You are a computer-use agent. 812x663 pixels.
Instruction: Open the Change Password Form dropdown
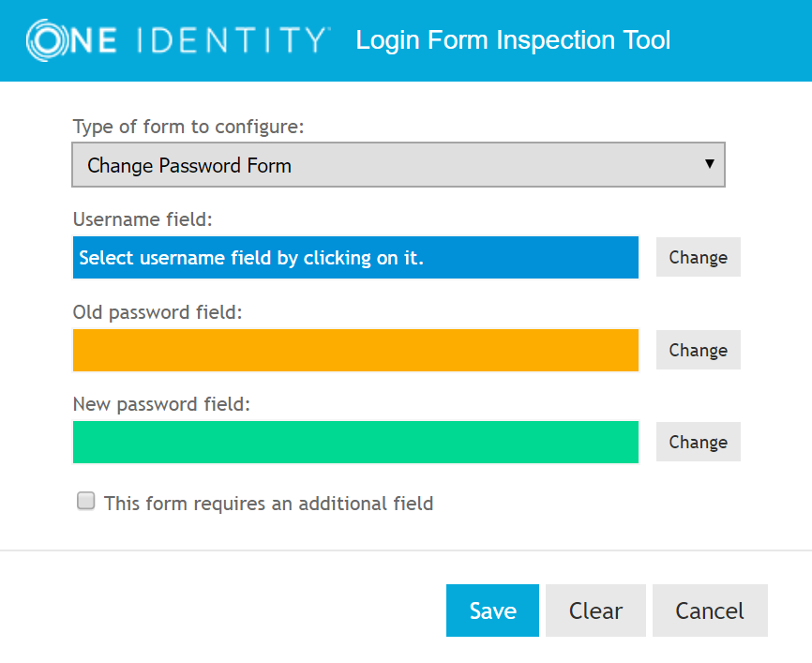tap(398, 166)
